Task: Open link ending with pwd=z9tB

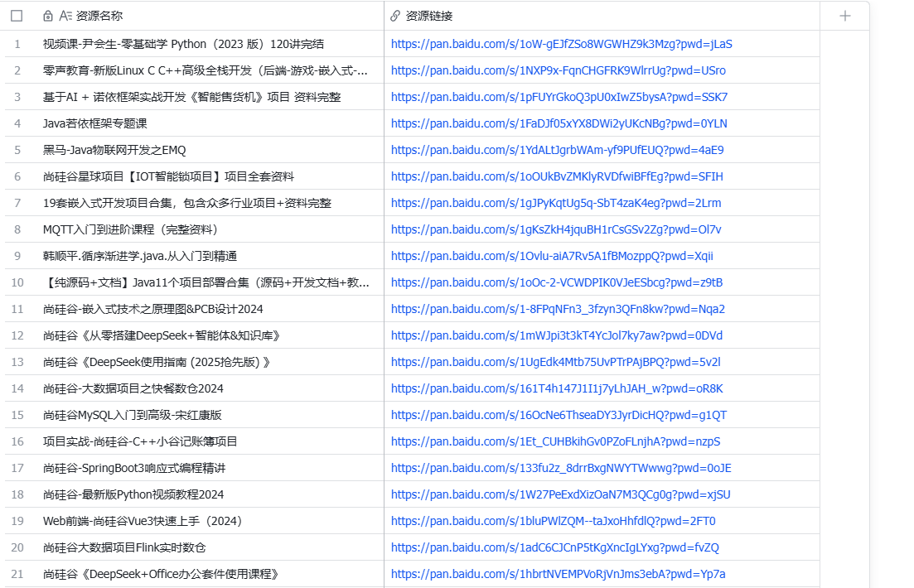Action: [557, 282]
